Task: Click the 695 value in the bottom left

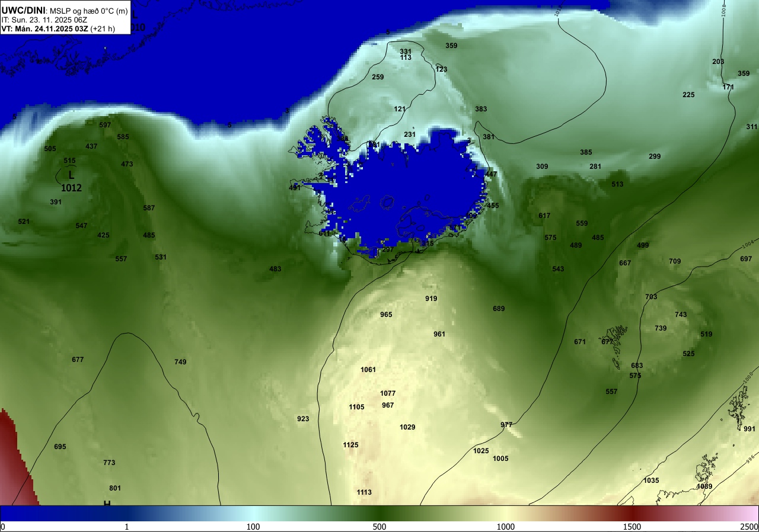Action: tap(60, 447)
